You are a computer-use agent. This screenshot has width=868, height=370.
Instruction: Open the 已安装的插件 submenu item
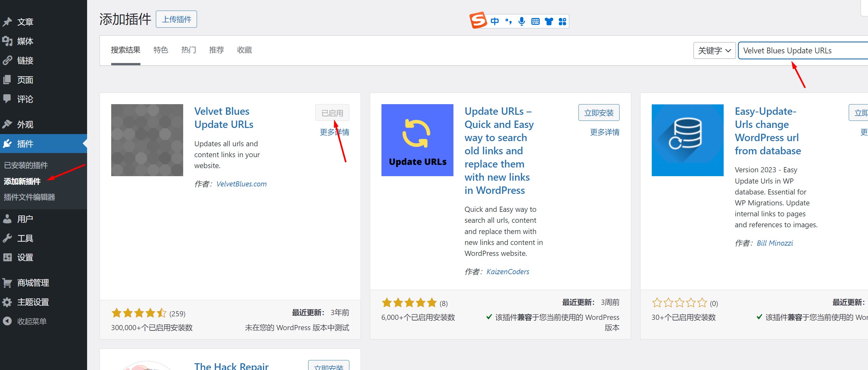tap(26, 165)
